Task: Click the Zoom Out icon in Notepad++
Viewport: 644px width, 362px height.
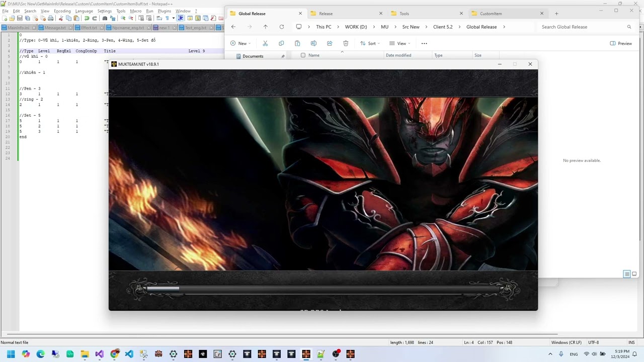Action: tap(130, 19)
